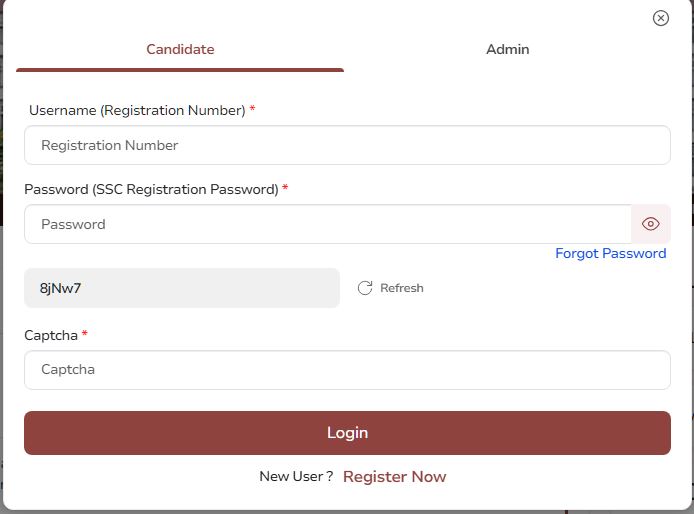Close the login dialog with the X icon
This screenshot has height=514, width=694.
[x=660, y=18]
